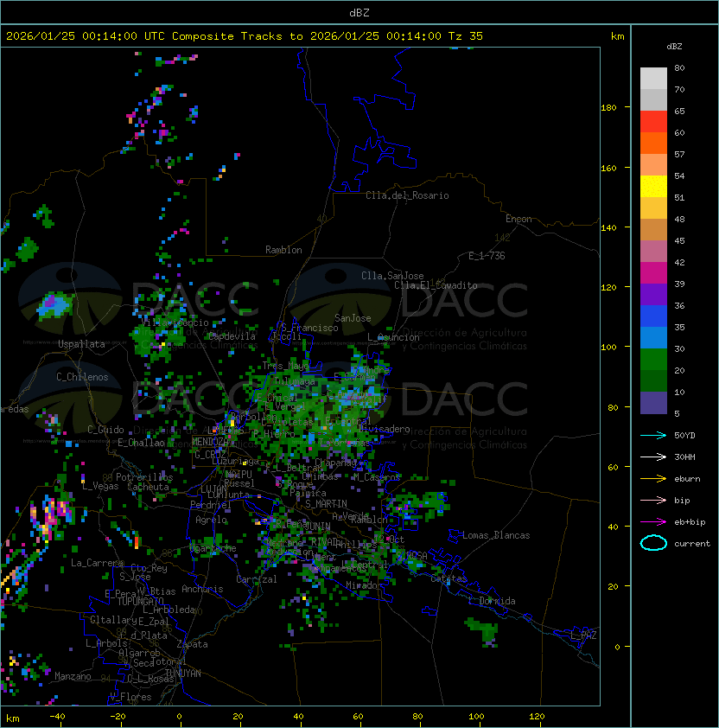Click the '65' value on dBZ scale
The image size is (719, 728).
point(679,111)
